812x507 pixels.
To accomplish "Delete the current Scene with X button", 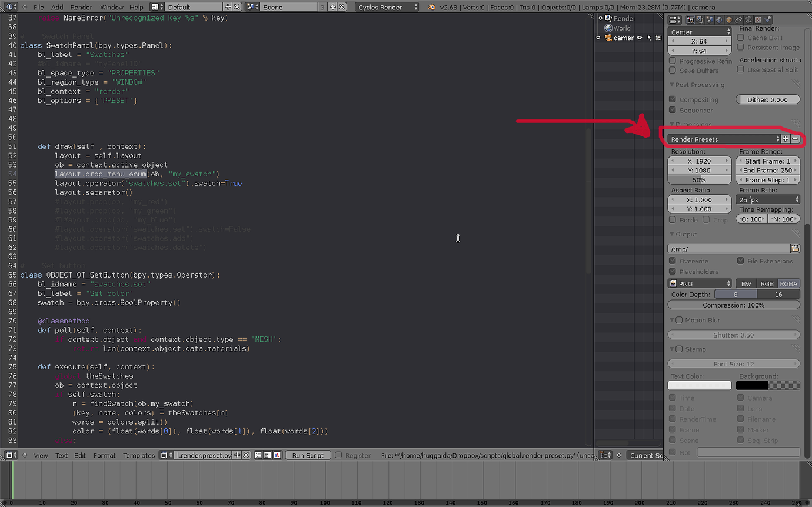I will 341,7.
